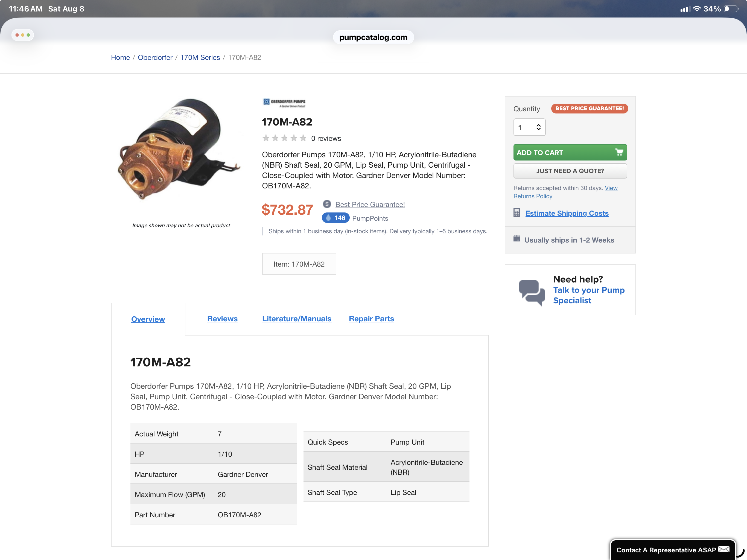
Task: Click the 0 reviews text
Action: [x=326, y=138]
